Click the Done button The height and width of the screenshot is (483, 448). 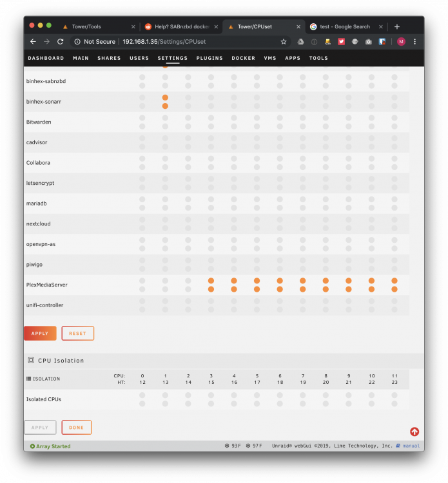click(x=77, y=428)
